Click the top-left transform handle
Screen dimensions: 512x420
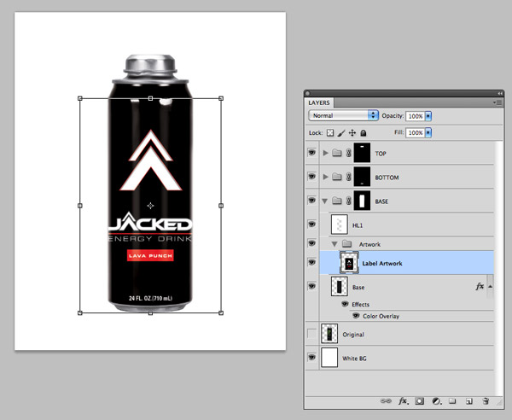pyautogui.click(x=80, y=98)
